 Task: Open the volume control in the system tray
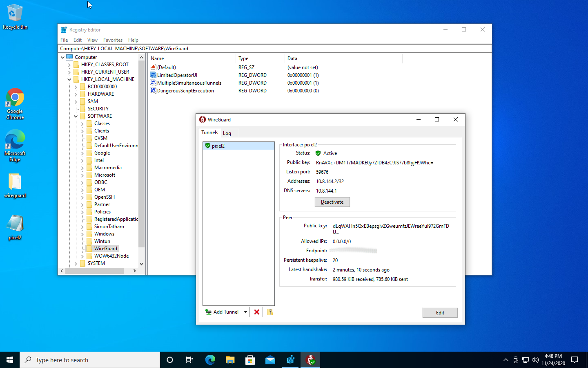click(535, 360)
